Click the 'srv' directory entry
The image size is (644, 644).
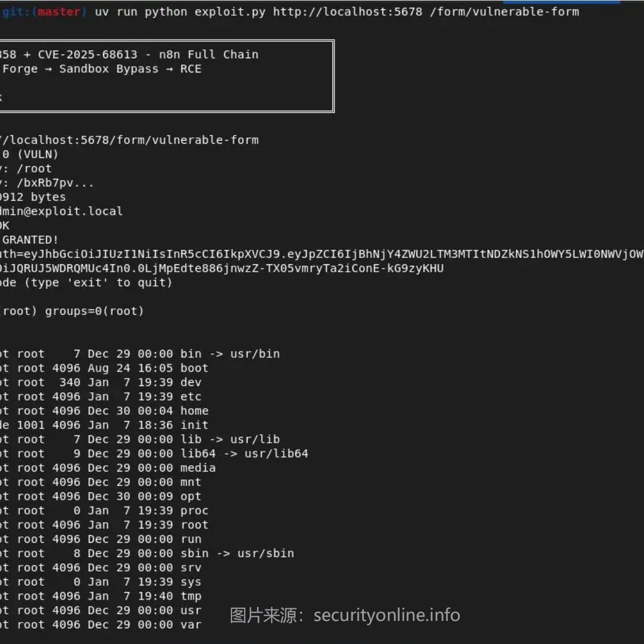(191, 567)
